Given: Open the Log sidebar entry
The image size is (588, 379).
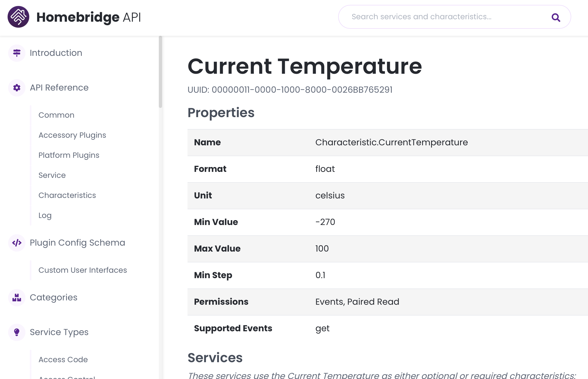Looking at the screenshot, I should 45,215.
